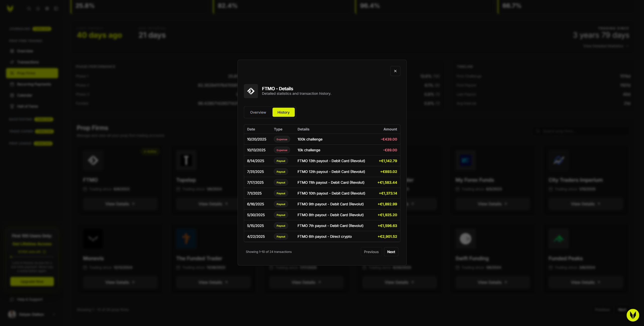644x326 pixels.
Task: Close the FTMO Details dialog
Action: click(395, 71)
